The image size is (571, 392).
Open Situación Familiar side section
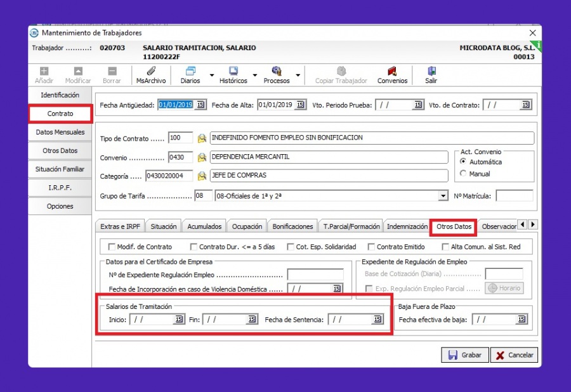tap(60, 169)
